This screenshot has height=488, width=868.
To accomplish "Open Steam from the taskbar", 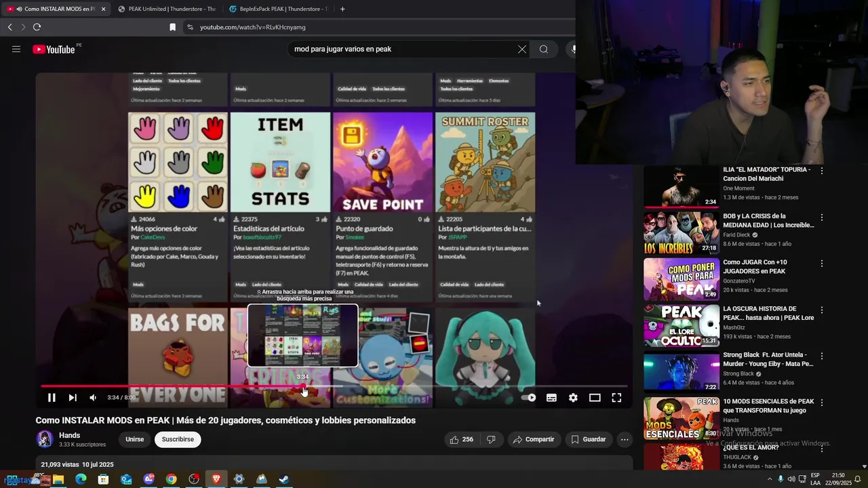I will pyautogui.click(x=284, y=479).
